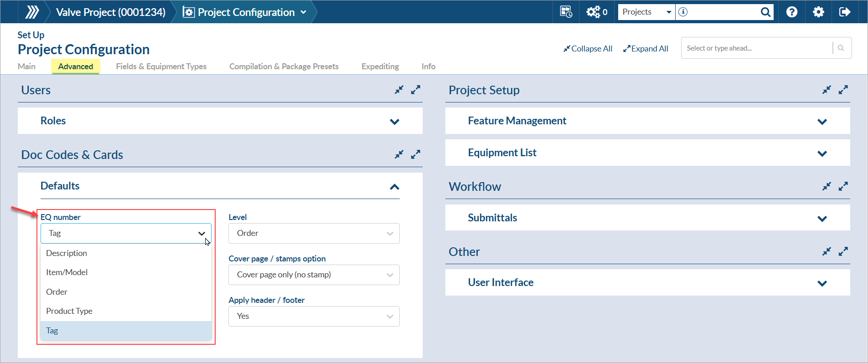Viewport: 868px width, 363px height.
Task: Open the Cover page / stamps option dropdown
Action: pyautogui.click(x=314, y=275)
